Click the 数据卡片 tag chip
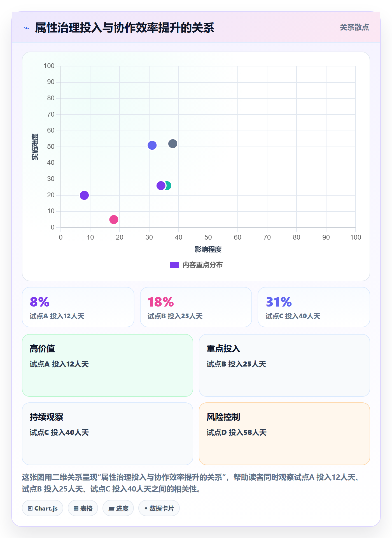Viewport: 392px width, 538px height. [x=159, y=508]
